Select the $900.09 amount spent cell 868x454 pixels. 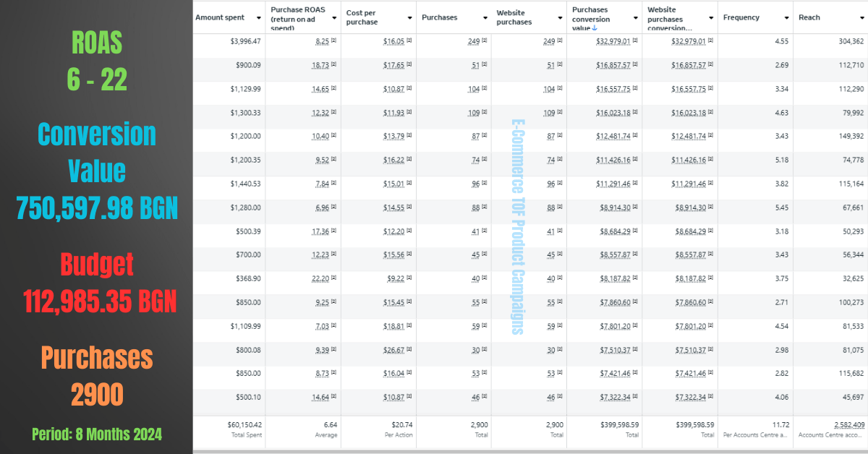click(x=248, y=66)
